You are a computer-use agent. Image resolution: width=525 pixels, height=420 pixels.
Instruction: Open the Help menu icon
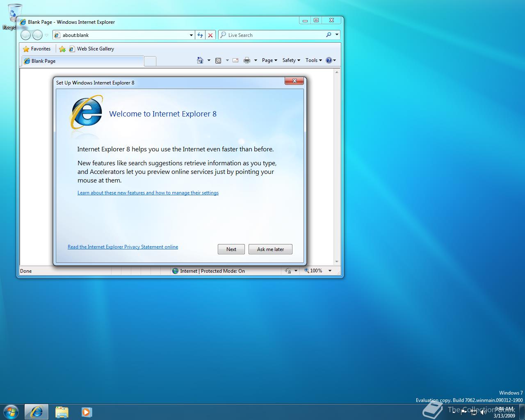point(331,60)
